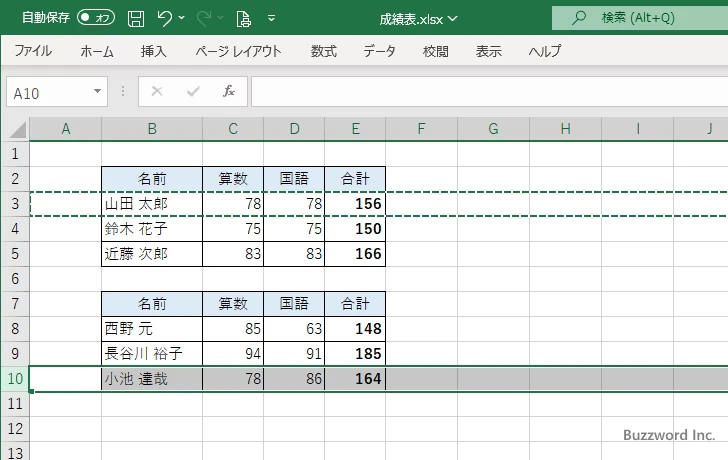Click the 国語 score cell showing 86
The width and height of the screenshot is (728, 460).
point(294,379)
